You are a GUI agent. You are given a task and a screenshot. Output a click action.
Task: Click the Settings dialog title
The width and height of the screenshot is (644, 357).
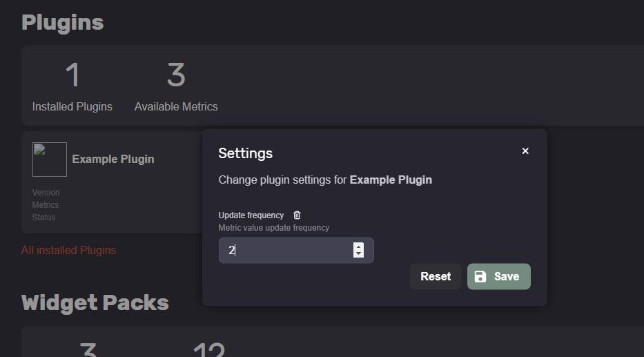(x=245, y=153)
